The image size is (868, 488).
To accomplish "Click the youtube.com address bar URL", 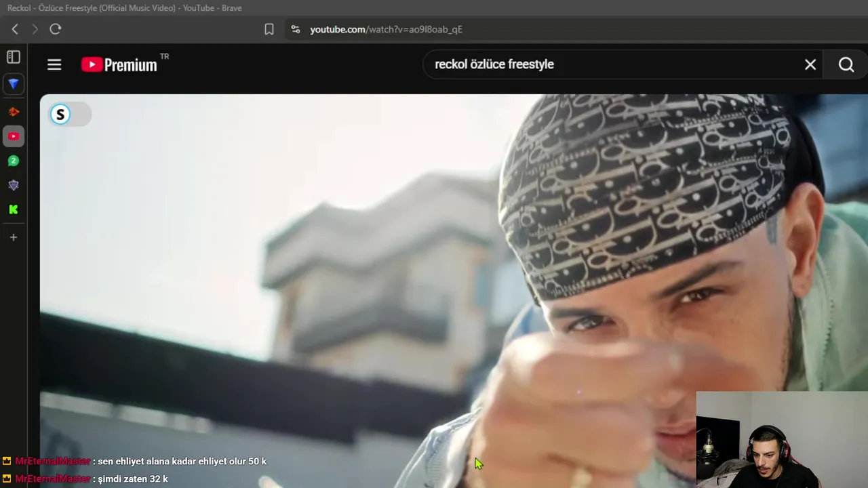I will click(386, 29).
